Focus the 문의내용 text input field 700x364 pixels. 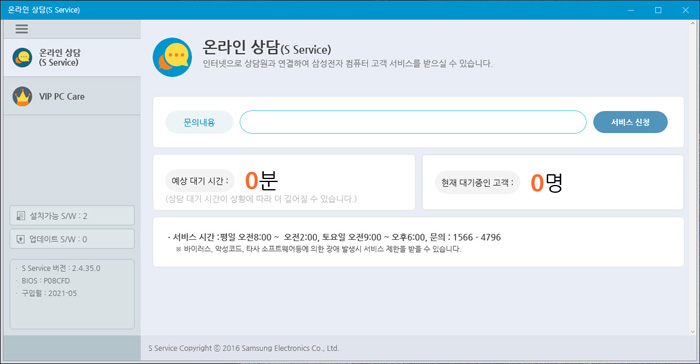tap(413, 122)
